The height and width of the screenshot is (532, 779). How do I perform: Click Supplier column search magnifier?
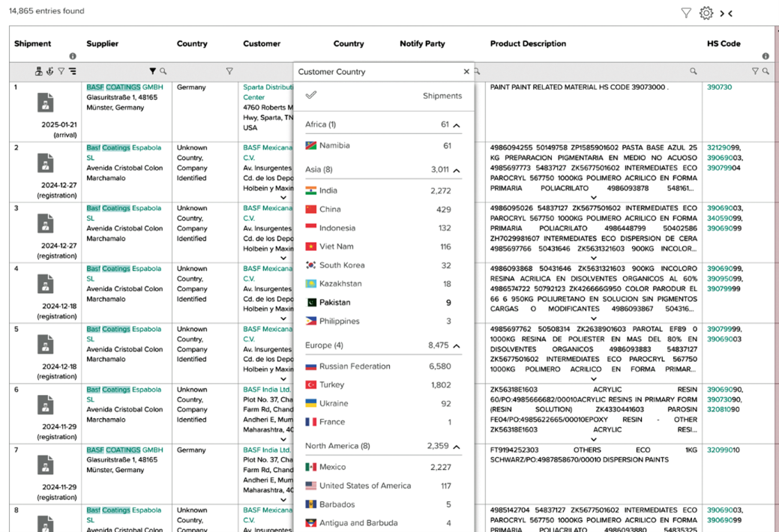[163, 71]
